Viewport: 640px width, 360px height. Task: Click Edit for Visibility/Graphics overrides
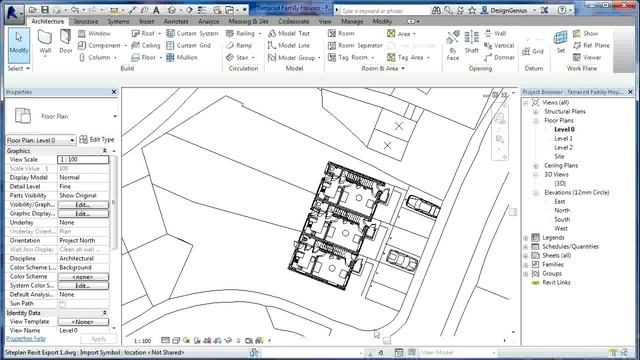pyautogui.click(x=83, y=204)
